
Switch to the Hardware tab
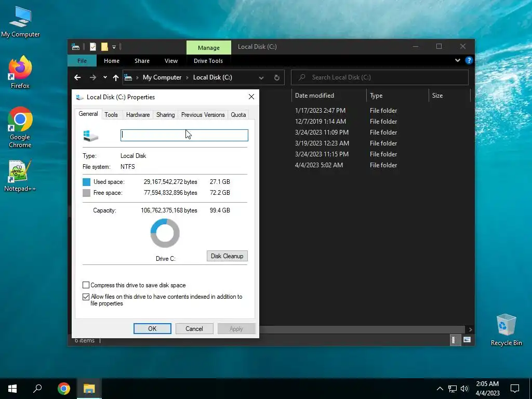[x=138, y=115]
